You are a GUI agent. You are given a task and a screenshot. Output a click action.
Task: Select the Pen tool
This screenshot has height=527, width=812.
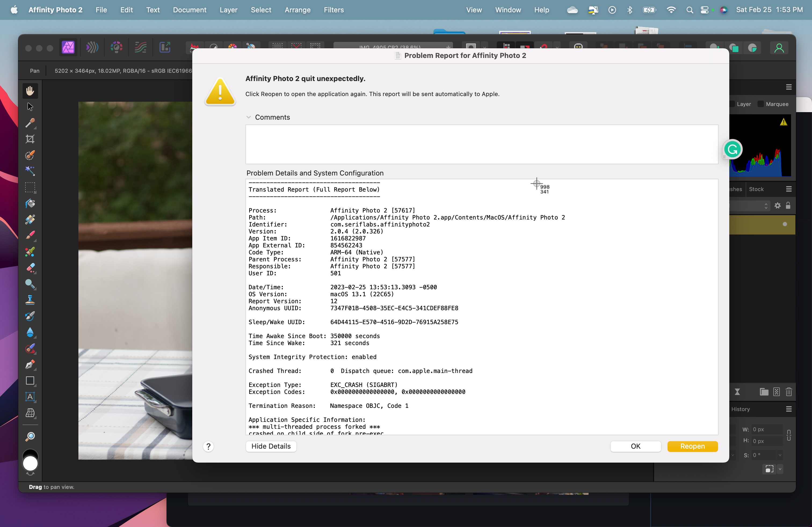pyautogui.click(x=30, y=364)
